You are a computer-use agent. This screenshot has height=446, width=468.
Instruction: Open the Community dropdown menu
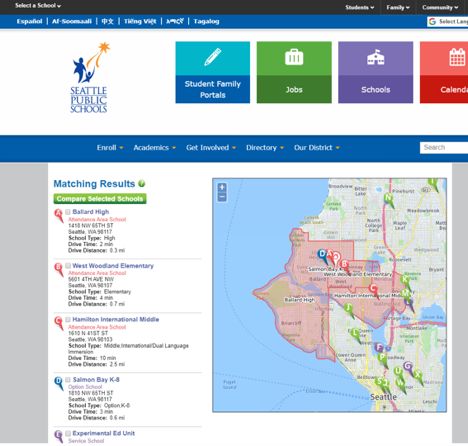[x=440, y=7]
